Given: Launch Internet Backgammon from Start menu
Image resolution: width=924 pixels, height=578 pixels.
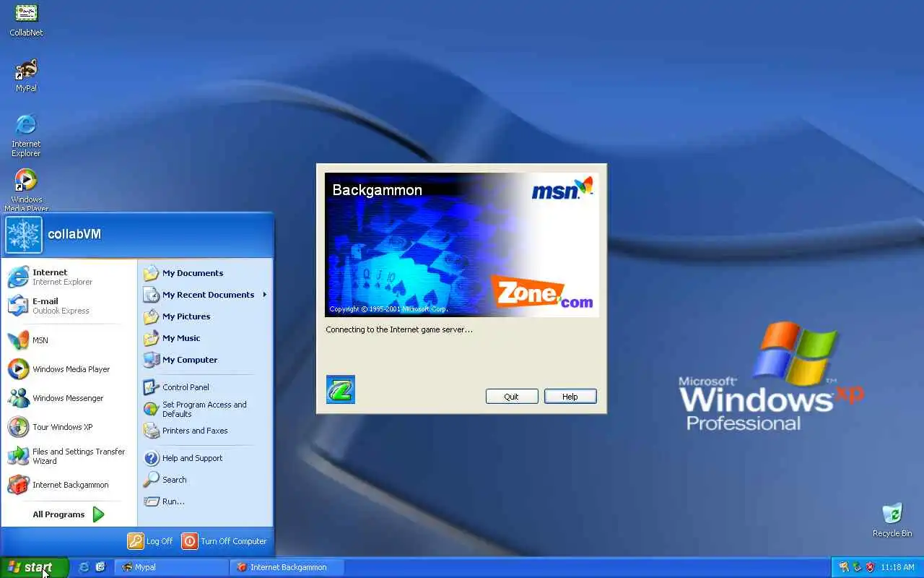Looking at the screenshot, I should 69,485.
